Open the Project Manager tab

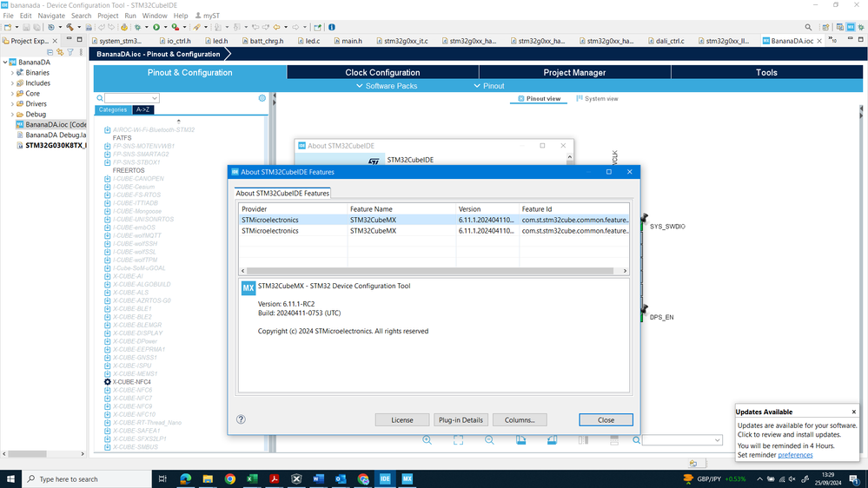click(574, 72)
